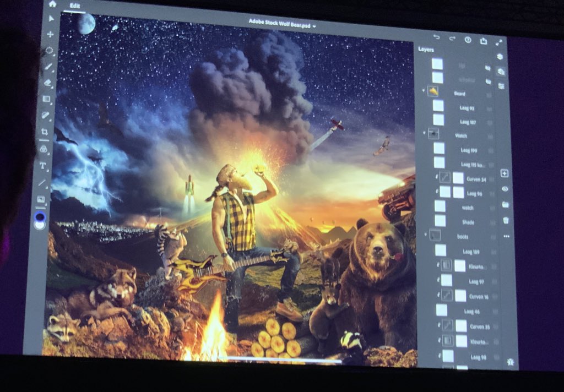Click the Watch group thumbnail
564x392 pixels.
coord(433,134)
